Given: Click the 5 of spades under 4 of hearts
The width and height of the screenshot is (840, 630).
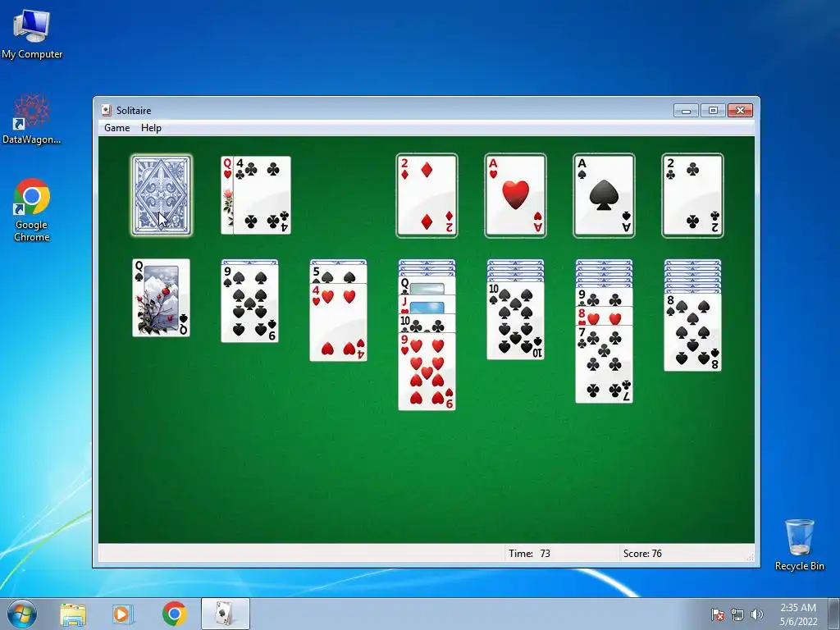Looking at the screenshot, I should (339, 275).
